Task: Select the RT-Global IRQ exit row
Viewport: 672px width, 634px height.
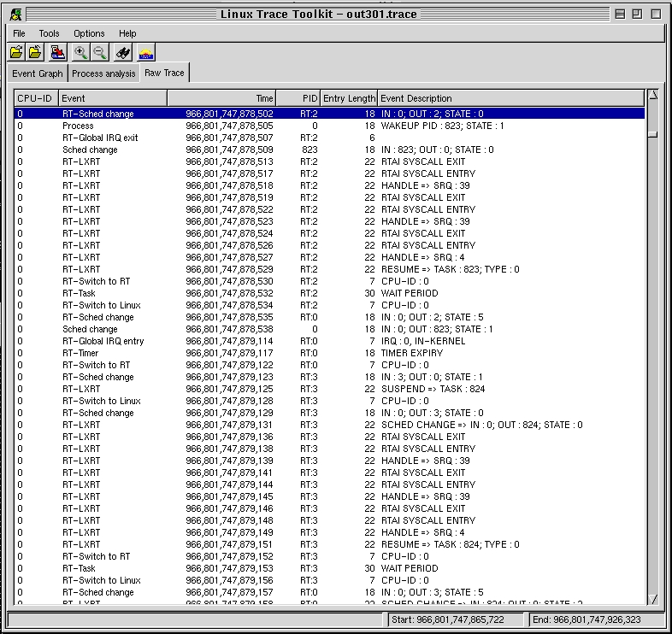Action: pyautogui.click(x=329, y=138)
